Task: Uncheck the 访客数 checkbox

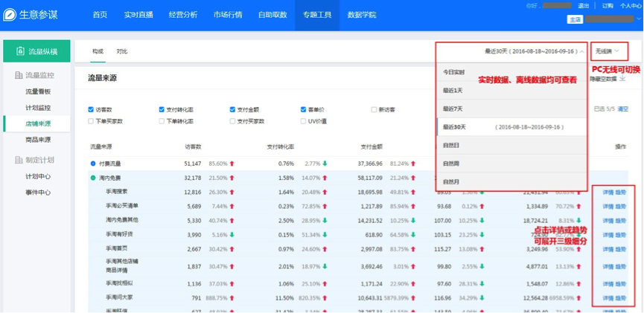Action: point(92,109)
